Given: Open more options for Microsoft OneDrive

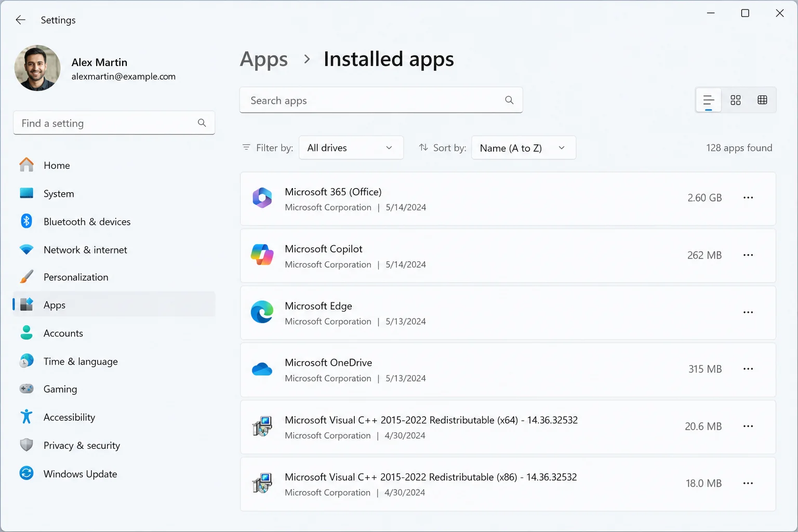Looking at the screenshot, I should pyautogui.click(x=748, y=369).
